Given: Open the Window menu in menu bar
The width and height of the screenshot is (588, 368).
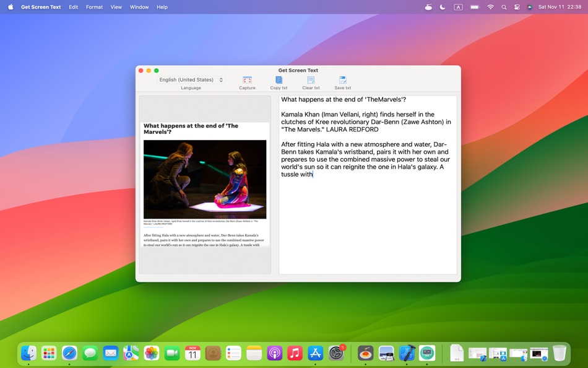Looking at the screenshot, I should point(139,7).
